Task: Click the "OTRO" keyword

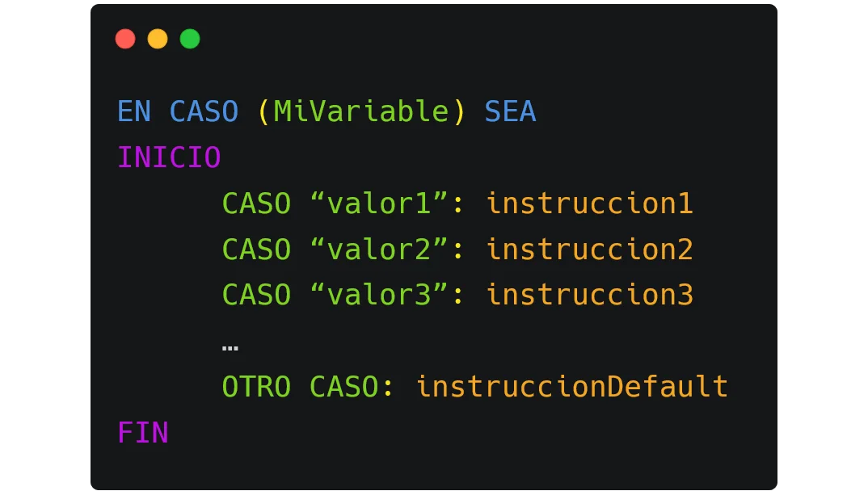Action: tap(256, 387)
